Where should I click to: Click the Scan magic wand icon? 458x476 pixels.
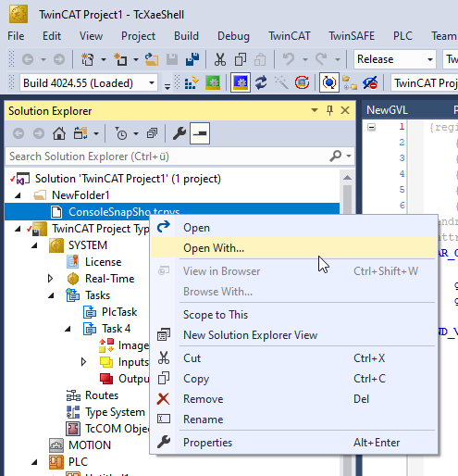[x=281, y=82]
